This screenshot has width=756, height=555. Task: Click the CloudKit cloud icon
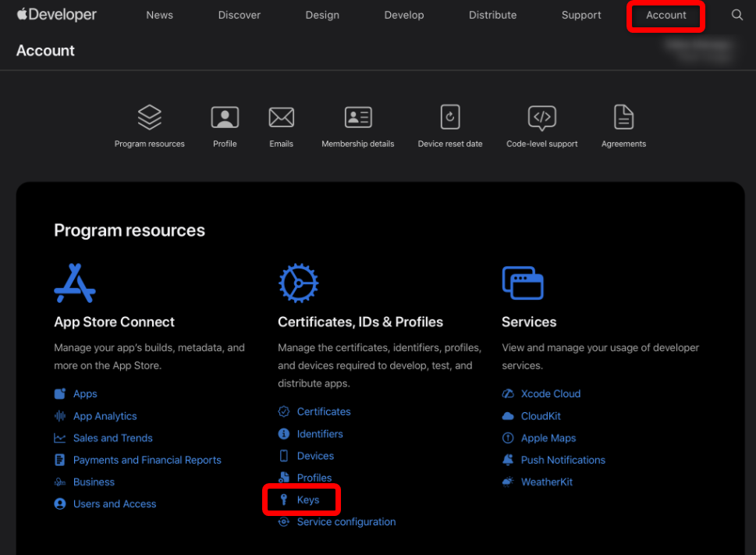click(508, 415)
